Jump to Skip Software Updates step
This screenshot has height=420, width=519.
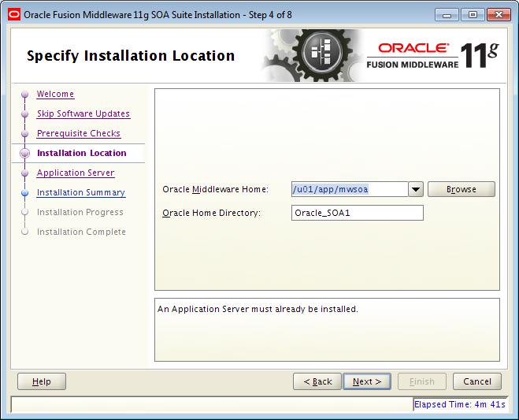[x=83, y=113]
